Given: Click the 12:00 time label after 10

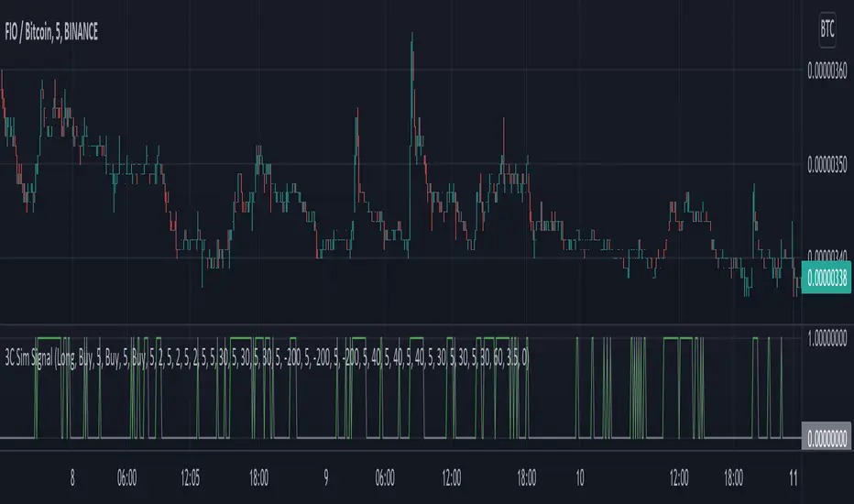Looking at the screenshot, I should click(679, 477).
